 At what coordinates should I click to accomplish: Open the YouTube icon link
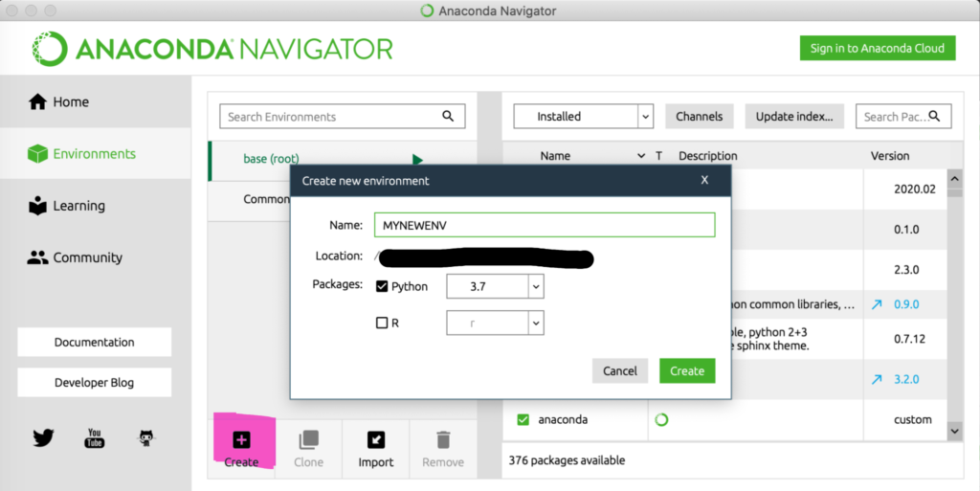[95, 438]
